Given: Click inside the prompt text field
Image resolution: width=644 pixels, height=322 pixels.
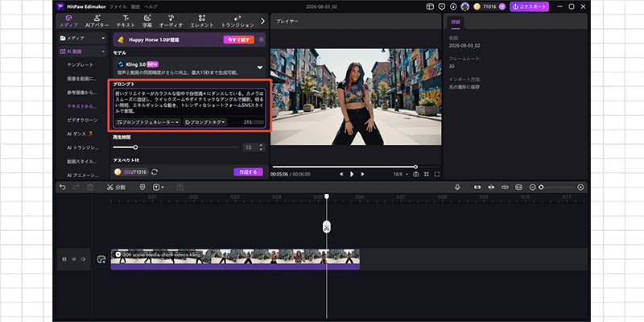Looking at the screenshot, I should [189, 102].
